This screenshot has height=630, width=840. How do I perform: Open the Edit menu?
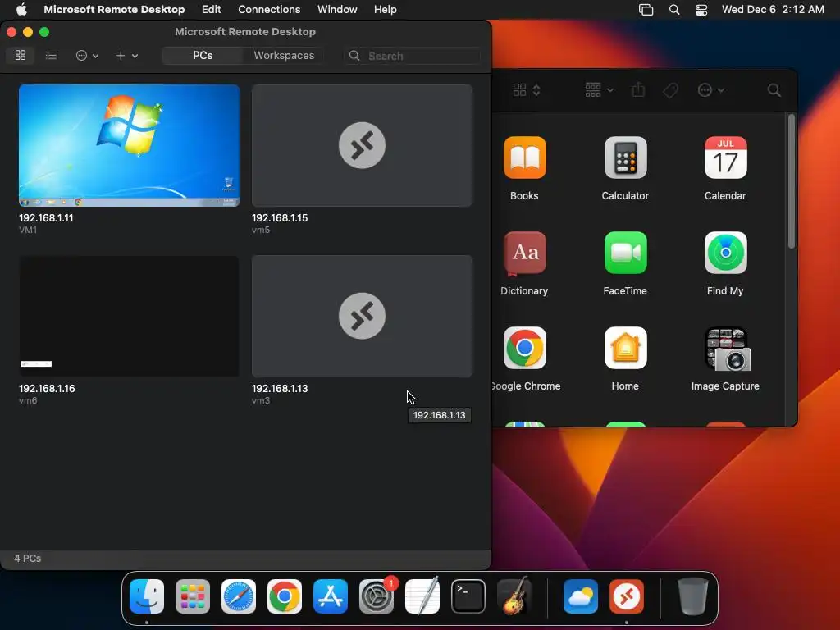211,9
